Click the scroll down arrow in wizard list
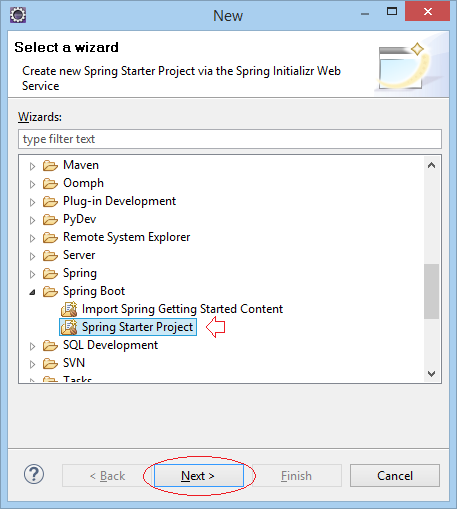457x509 pixels. (431, 374)
